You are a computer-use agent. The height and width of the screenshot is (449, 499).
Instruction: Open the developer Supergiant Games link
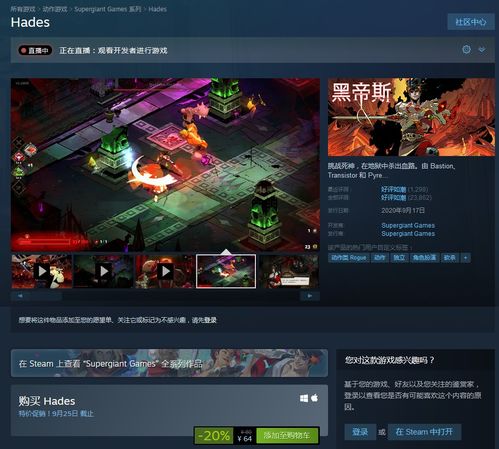(408, 225)
